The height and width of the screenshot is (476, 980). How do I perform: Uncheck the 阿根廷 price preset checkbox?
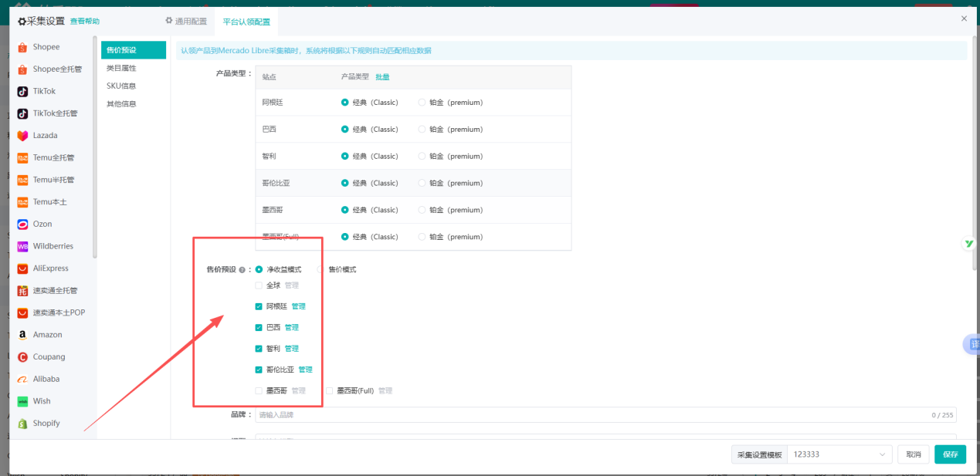(259, 306)
